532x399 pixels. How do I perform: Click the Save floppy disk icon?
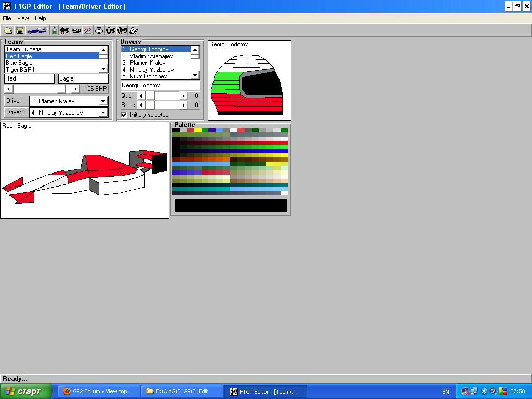[x=20, y=31]
